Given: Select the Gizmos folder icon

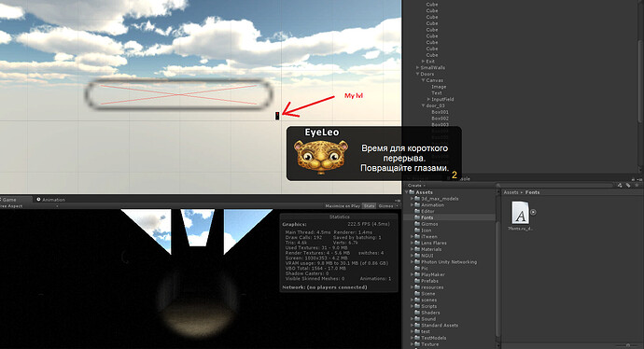Looking at the screenshot, I should (417, 224).
